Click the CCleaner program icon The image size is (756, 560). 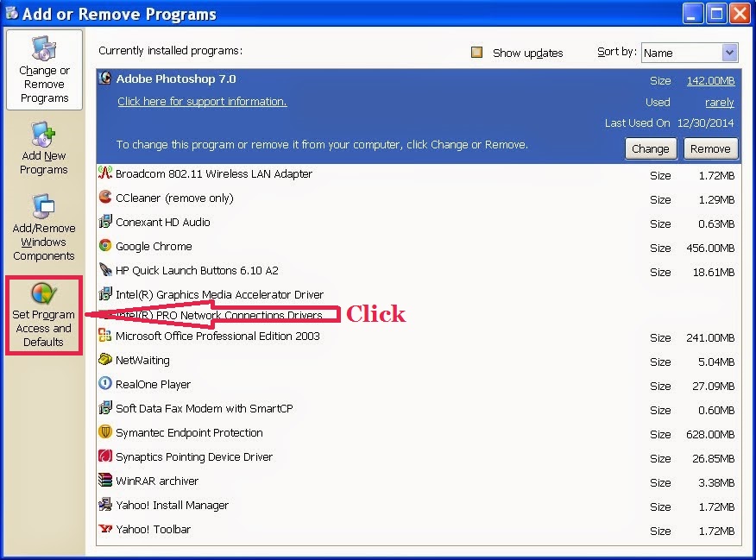105,197
